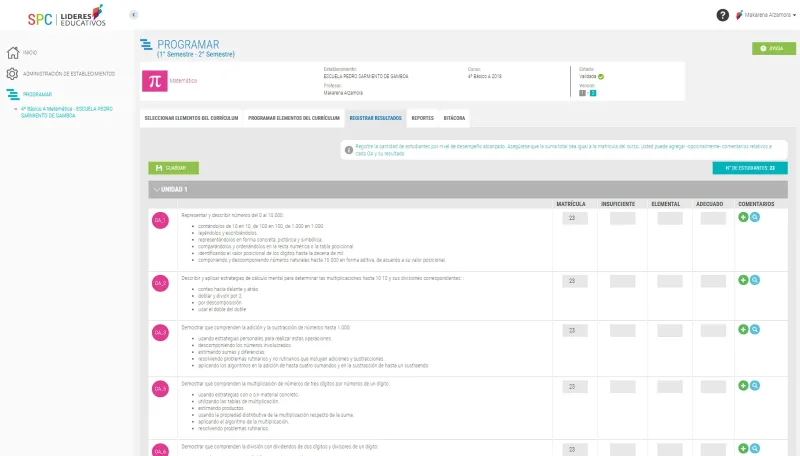
Task: Switch to Programar Elementos del Currículum tab
Action: point(294,118)
